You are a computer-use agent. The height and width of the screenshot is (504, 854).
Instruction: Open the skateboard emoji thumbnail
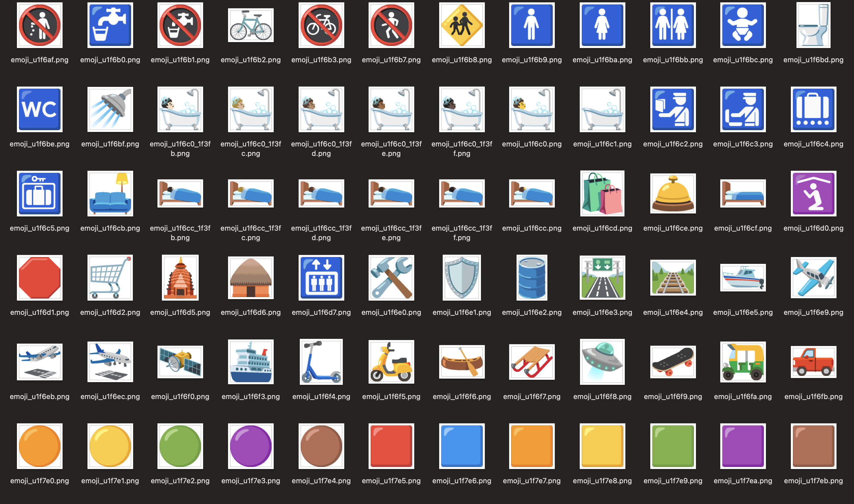tap(673, 362)
